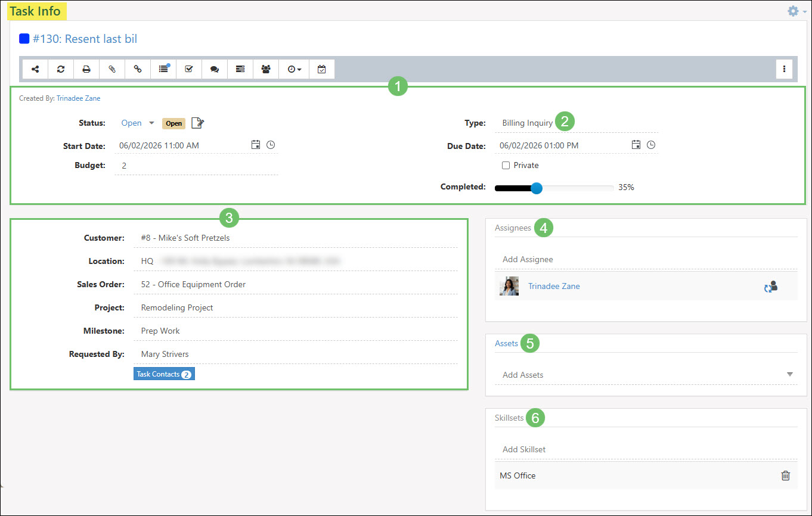Click the yellow Open status badge
812x516 pixels.
coord(173,123)
